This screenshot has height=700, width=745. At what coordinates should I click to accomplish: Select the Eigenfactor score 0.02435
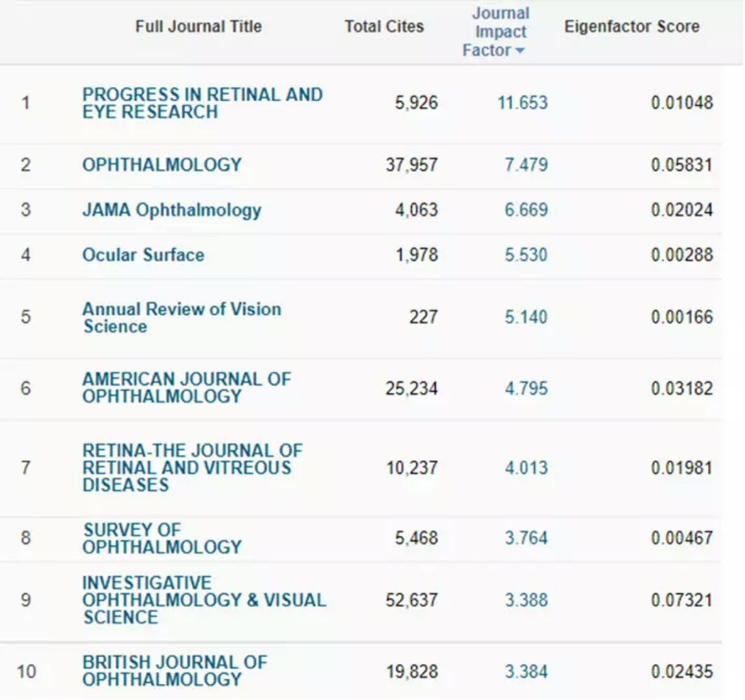682,671
